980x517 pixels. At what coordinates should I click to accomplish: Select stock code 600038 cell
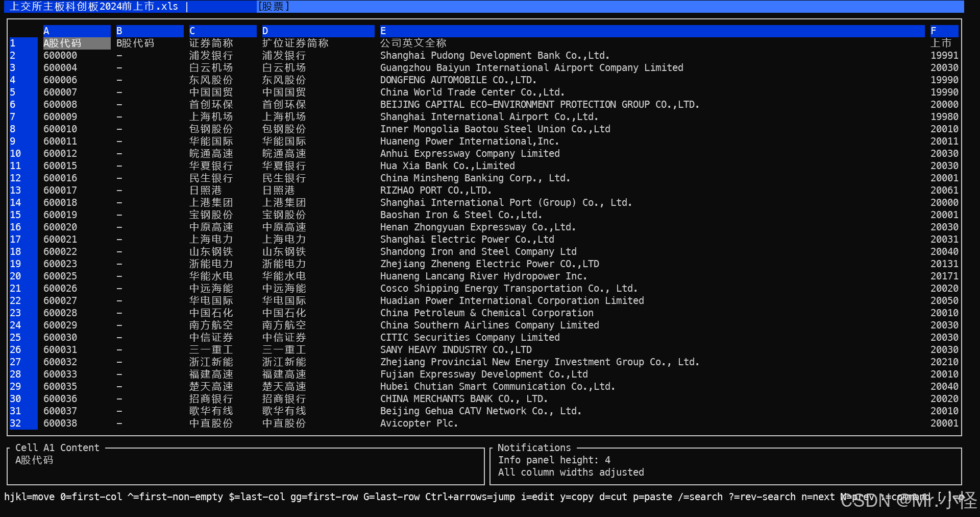coord(60,423)
